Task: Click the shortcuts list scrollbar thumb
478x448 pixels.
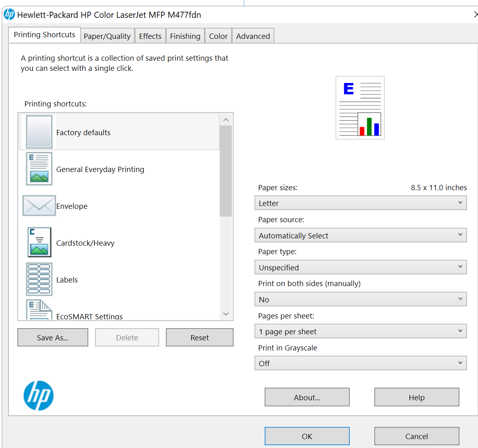Action: click(x=226, y=171)
